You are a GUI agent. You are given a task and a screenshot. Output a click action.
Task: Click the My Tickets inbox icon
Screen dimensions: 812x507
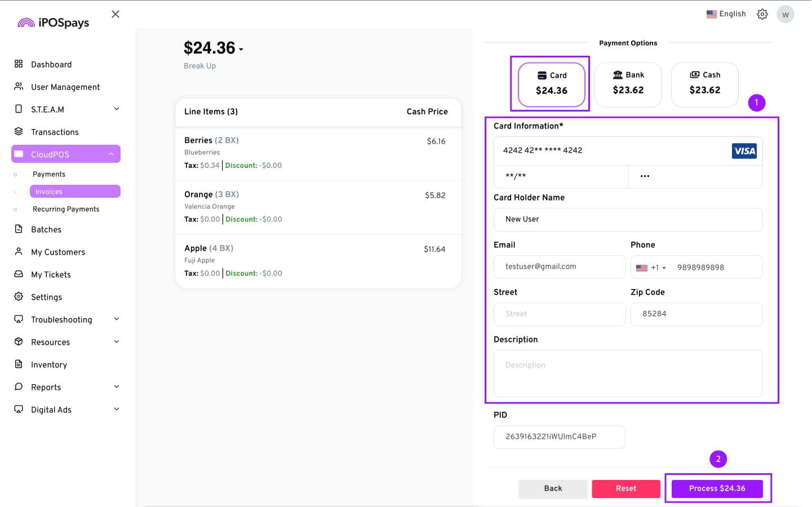[x=19, y=274]
